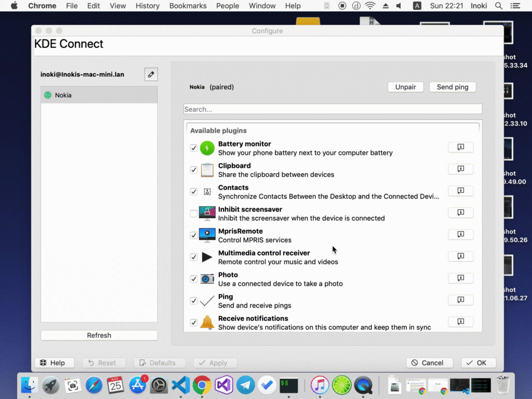This screenshot has width=532, height=399.
Task: Click the Photo plugin camera icon
Action: coord(207,279)
